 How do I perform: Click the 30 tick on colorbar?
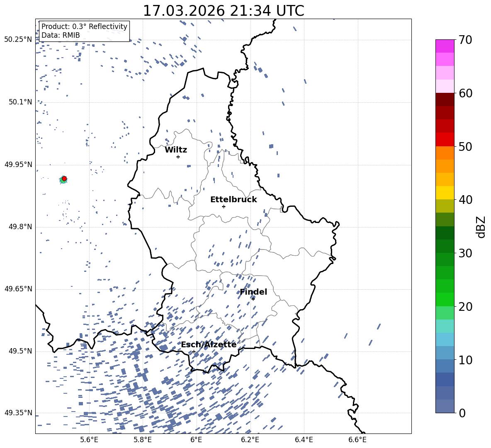(465, 253)
